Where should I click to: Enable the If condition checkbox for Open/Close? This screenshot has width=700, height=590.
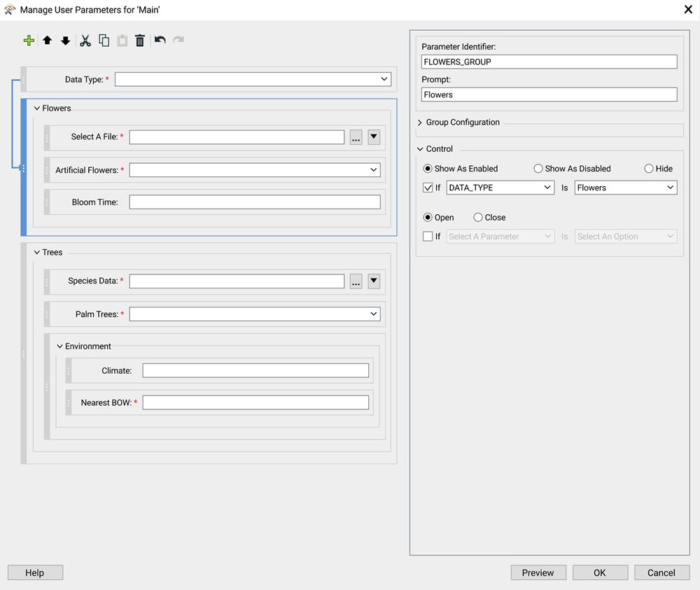click(x=428, y=237)
